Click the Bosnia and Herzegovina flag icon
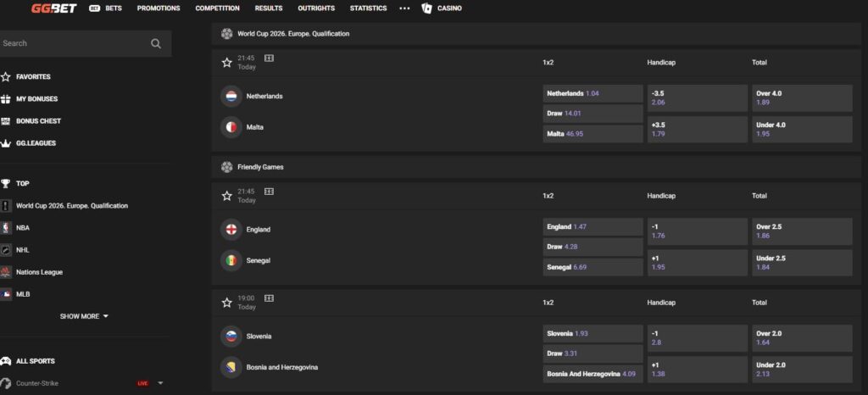Viewport: 868px width, 395px height. click(231, 367)
